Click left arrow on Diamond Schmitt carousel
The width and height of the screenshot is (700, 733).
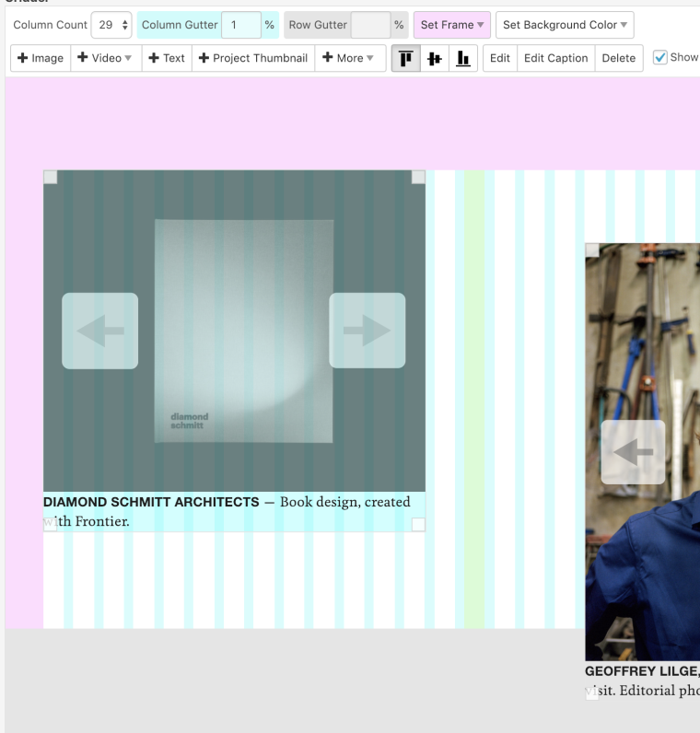coord(99,331)
